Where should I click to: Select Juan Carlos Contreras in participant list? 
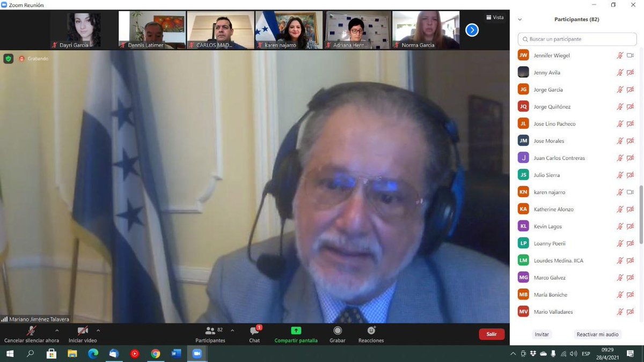[x=577, y=158]
